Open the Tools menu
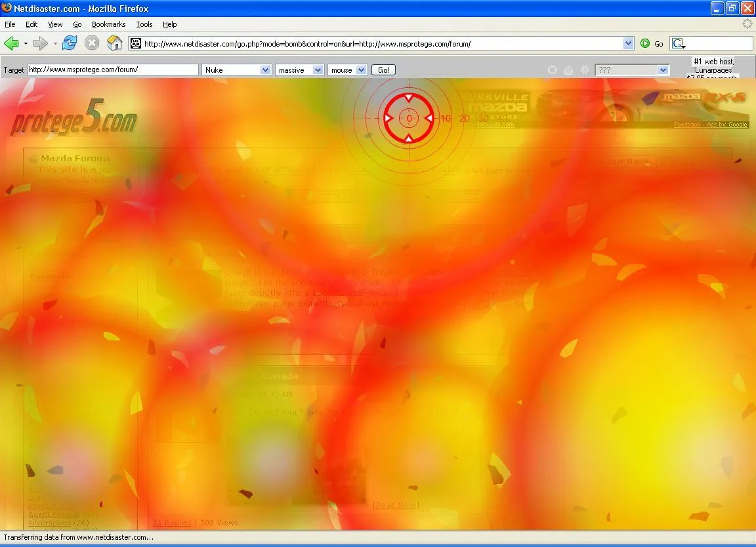 [x=144, y=24]
